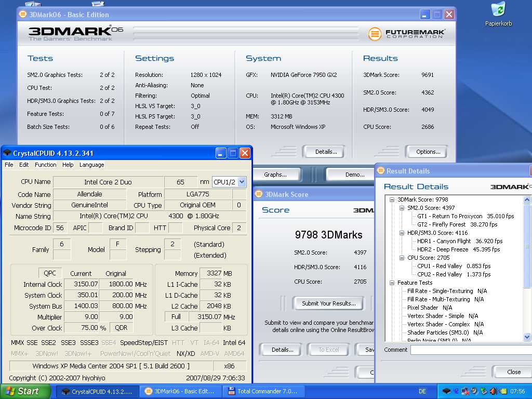532x399 pixels.
Task: Select CPU2 - Red Valley row
Action: [454, 274]
